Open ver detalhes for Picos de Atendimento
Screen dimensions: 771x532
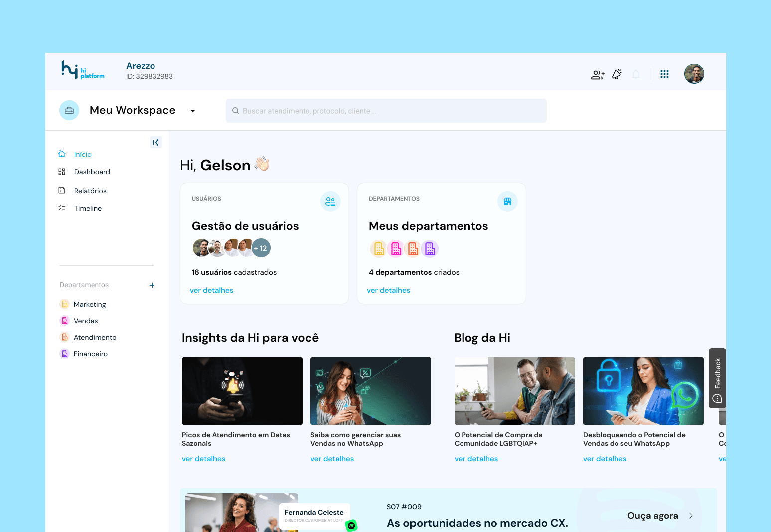pos(203,459)
